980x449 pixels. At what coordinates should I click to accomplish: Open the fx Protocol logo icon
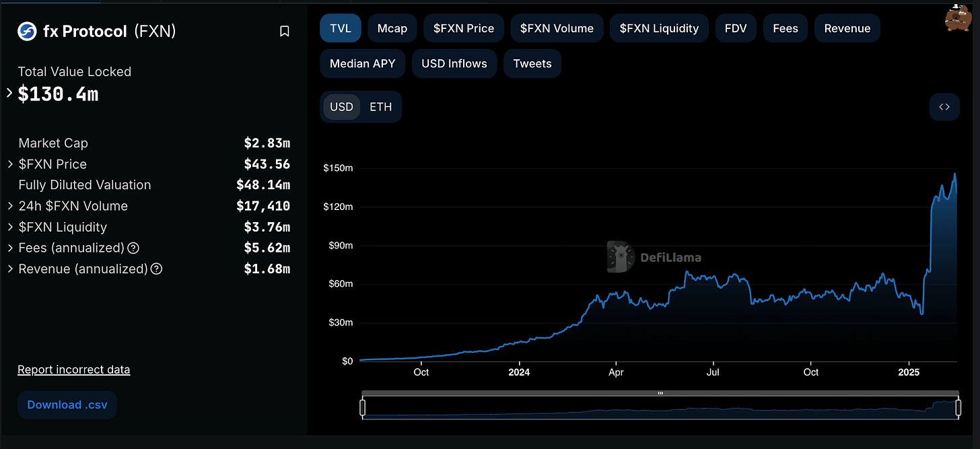click(27, 31)
